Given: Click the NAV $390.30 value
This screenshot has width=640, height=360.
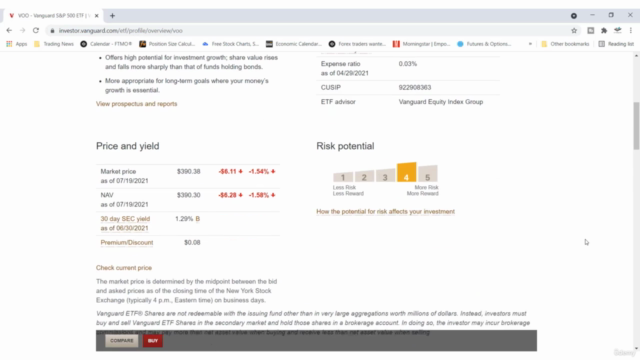Looking at the screenshot, I should [x=189, y=195].
